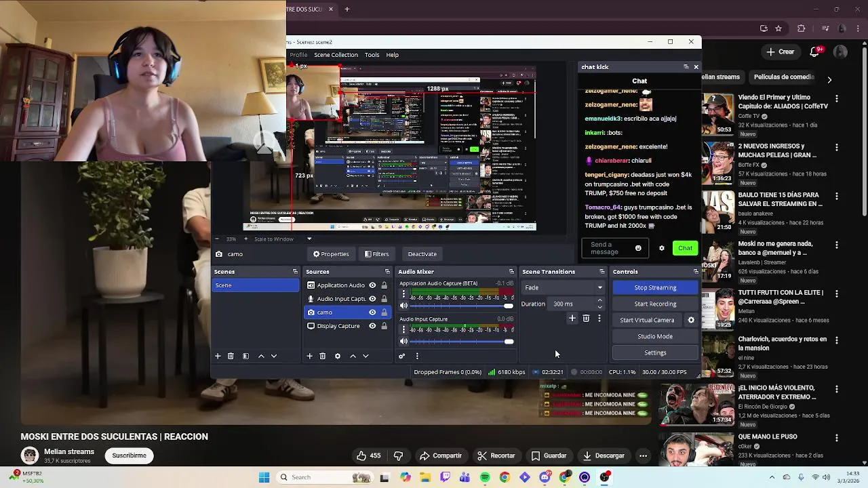
Task: Unlock the camo source
Action: pos(384,312)
